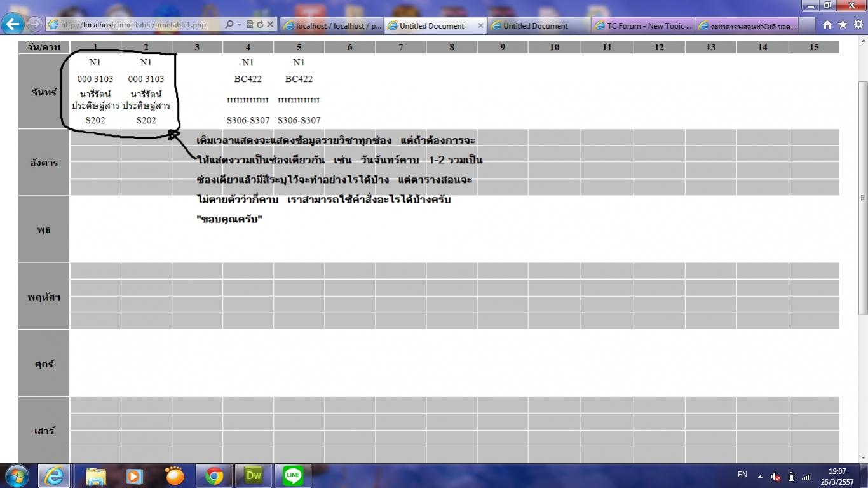Click the เสาร์ day row header
This screenshot has height=488, width=868.
[x=44, y=430]
